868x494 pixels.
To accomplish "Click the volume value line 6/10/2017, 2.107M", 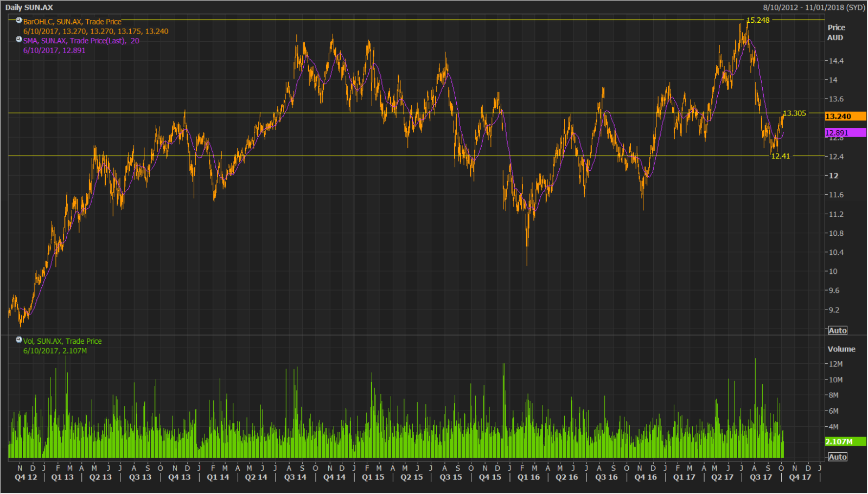I will point(55,351).
